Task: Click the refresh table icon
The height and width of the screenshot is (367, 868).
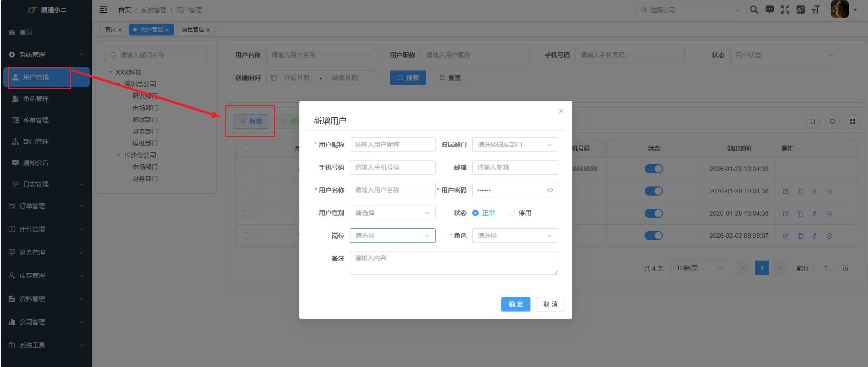Action: point(832,121)
